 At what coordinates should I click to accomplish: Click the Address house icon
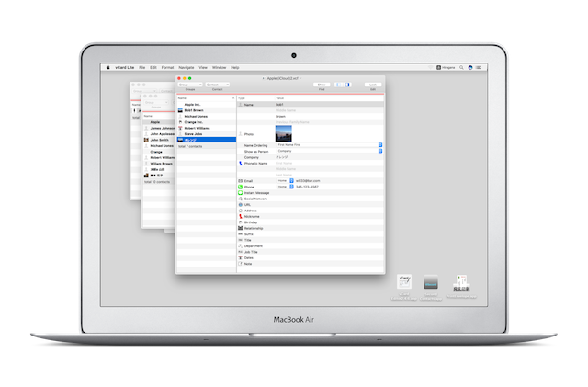[x=241, y=211]
